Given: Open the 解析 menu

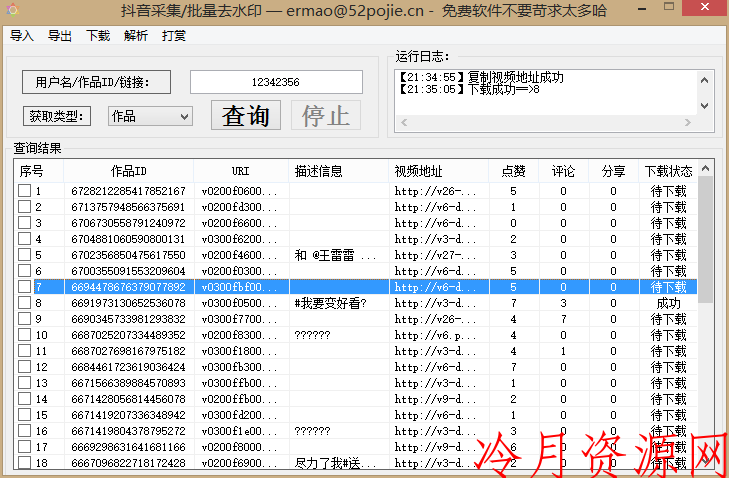Looking at the screenshot, I should [136, 36].
